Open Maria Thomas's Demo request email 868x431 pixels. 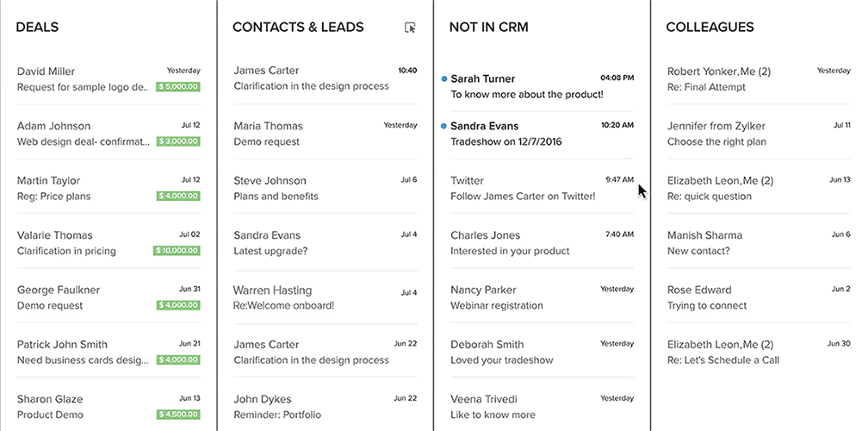coord(325,134)
